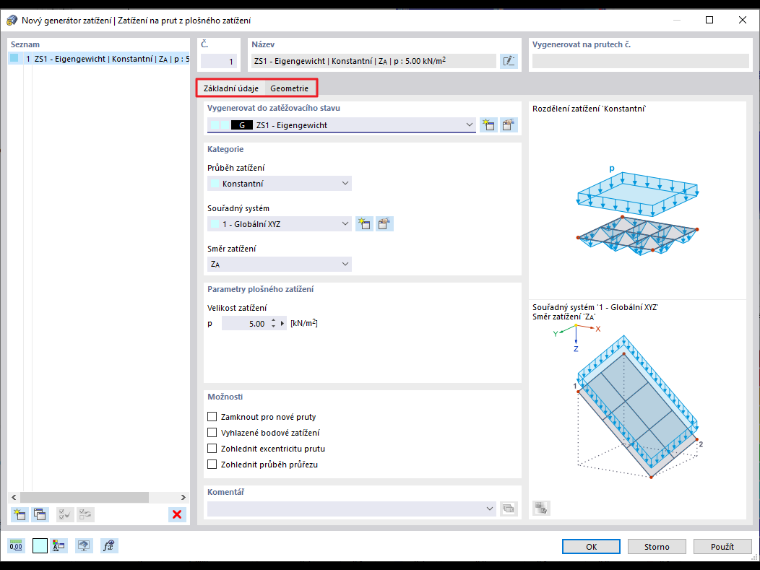760x570 pixels.
Task: Edit coordinate system icon beside Globální XYZ
Action: [384, 224]
